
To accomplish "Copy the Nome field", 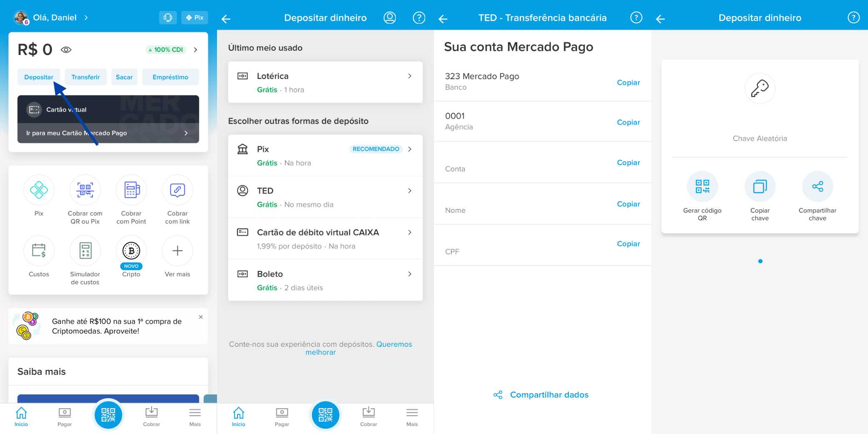I will (x=629, y=204).
